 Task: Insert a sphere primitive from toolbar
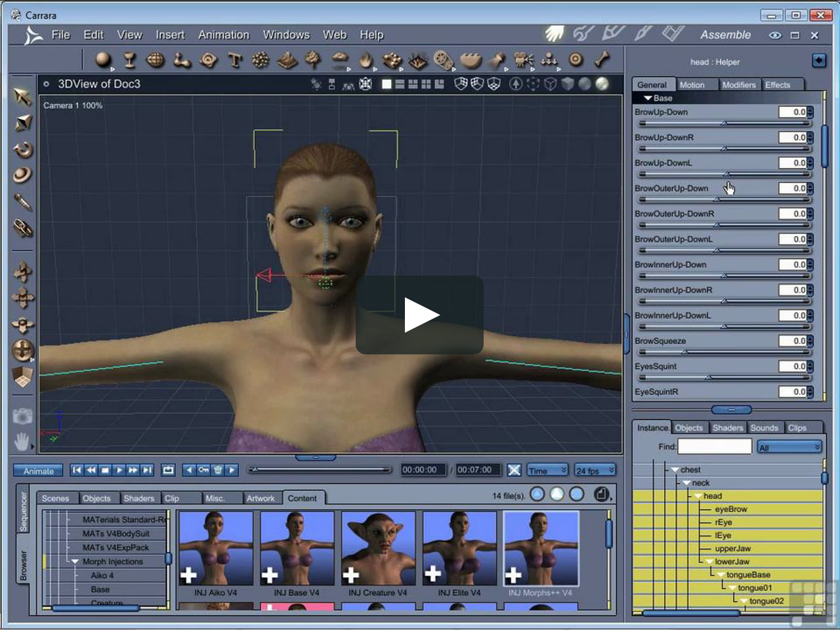tap(103, 60)
